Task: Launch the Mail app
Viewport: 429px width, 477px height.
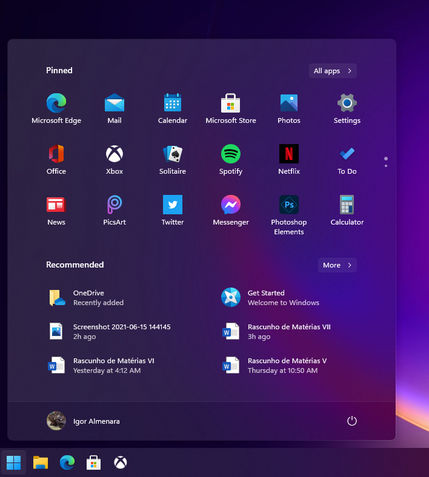Action: point(114,109)
